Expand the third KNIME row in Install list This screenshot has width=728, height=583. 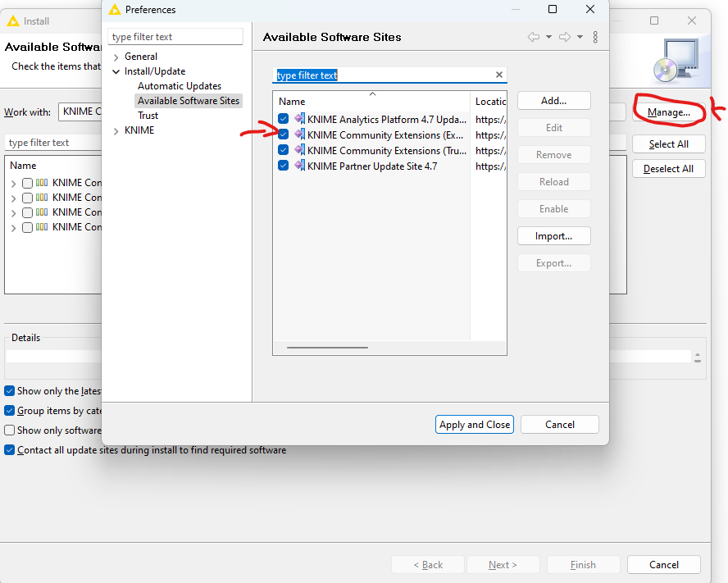(13, 213)
